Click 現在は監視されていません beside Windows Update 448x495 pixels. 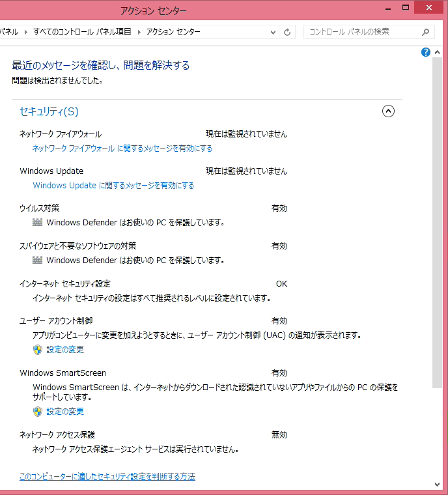[247, 171]
